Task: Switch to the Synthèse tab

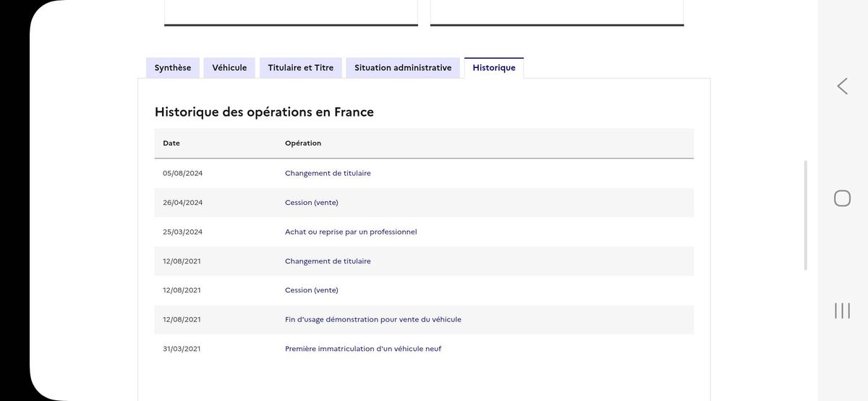Action: tap(173, 68)
